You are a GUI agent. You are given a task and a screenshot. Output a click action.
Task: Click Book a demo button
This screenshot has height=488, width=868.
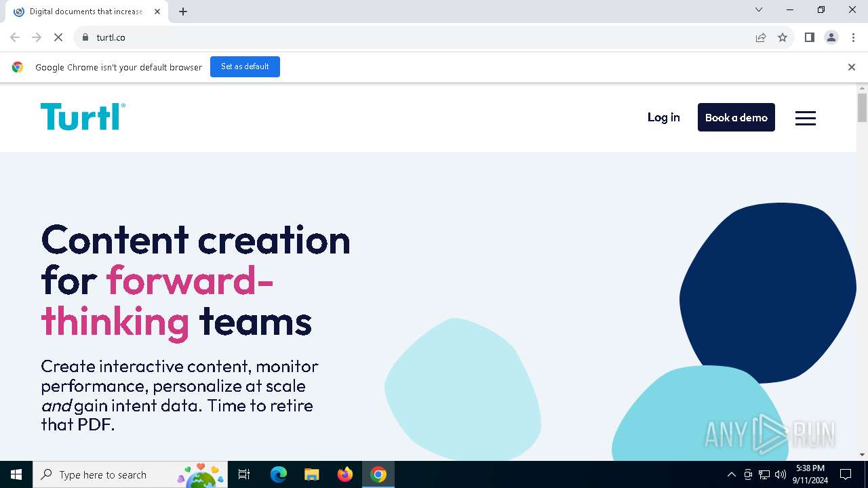pos(736,117)
